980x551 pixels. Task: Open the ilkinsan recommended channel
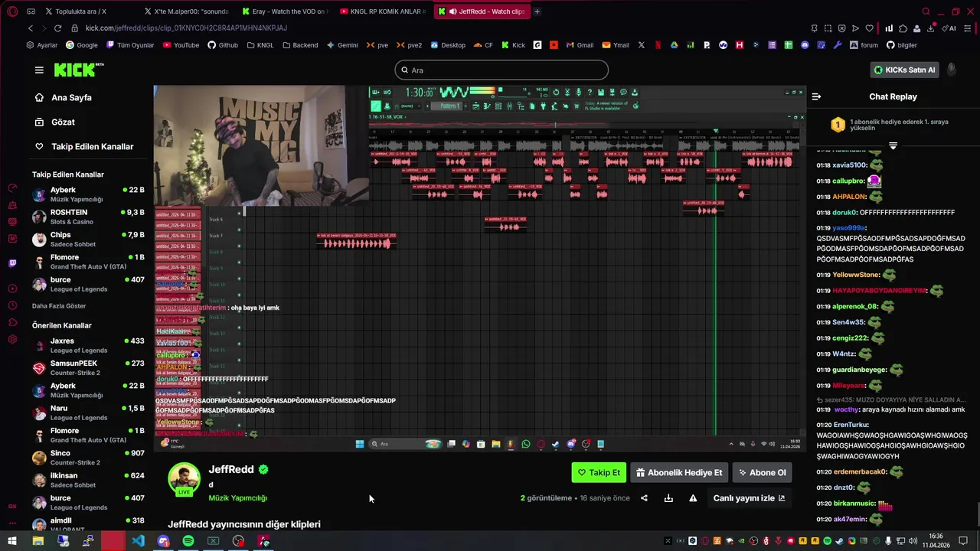pyautogui.click(x=88, y=480)
